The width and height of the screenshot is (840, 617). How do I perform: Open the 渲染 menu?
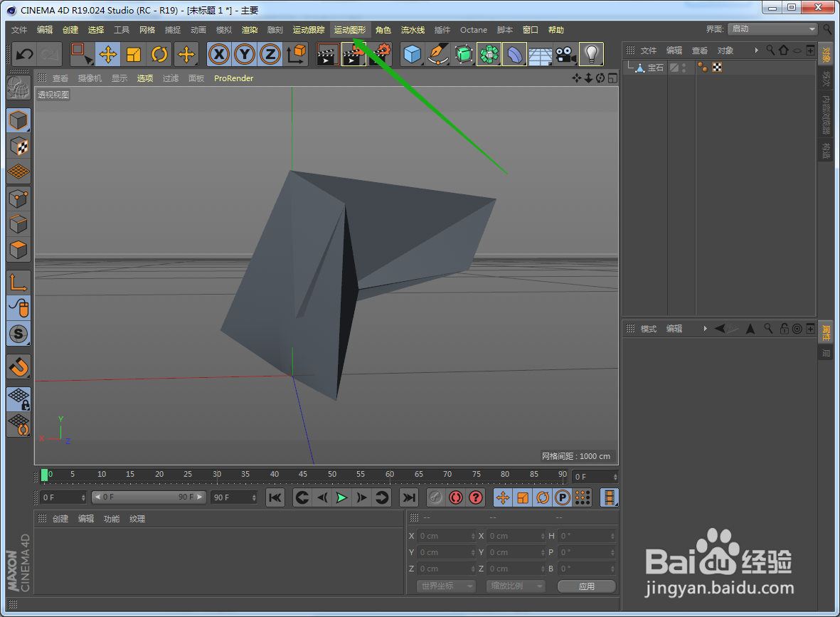(x=250, y=30)
